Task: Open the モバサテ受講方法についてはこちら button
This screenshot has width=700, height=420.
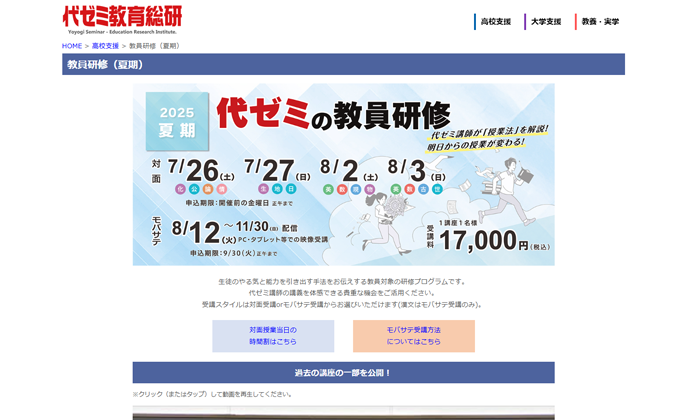Action: tap(414, 336)
